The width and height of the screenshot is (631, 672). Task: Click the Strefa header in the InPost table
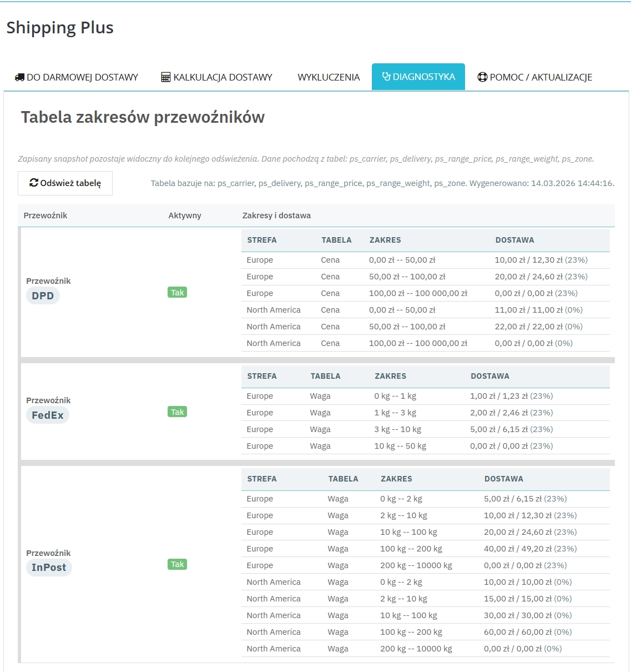click(261, 478)
